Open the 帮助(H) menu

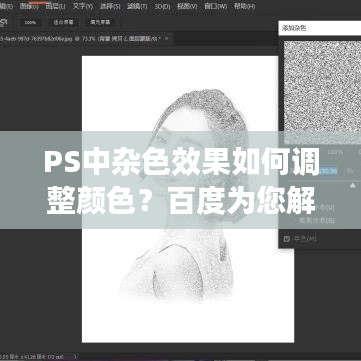(244, 6)
